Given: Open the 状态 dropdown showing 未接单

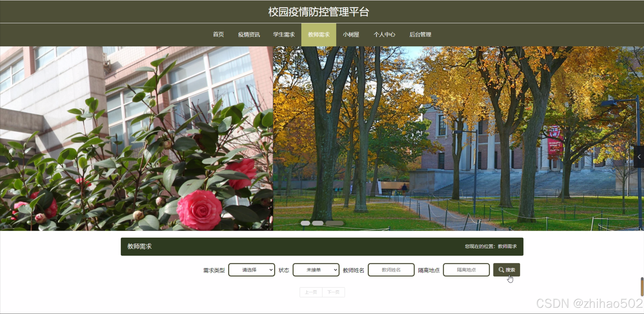Looking at the screenshot, I should tap(316, 270).
